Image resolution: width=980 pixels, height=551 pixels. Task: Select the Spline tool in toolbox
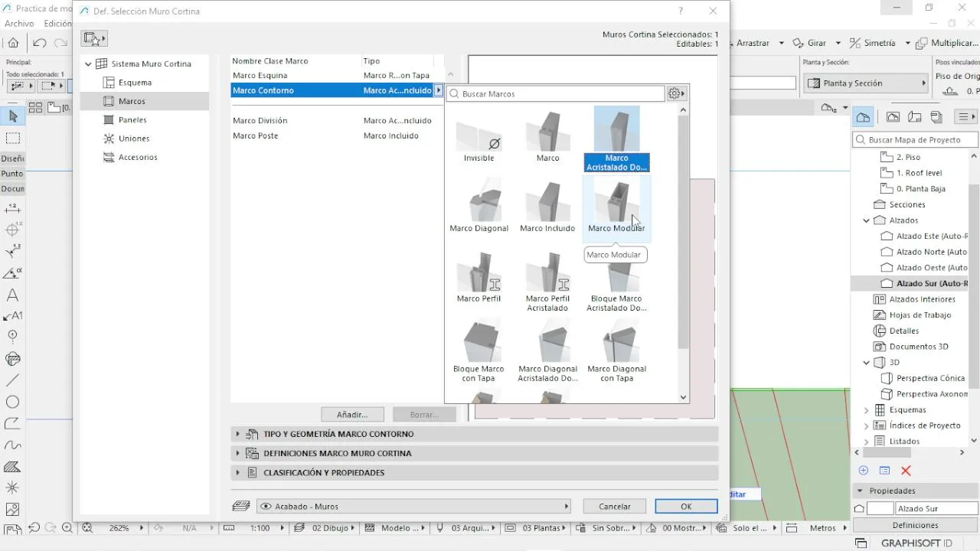12,445
